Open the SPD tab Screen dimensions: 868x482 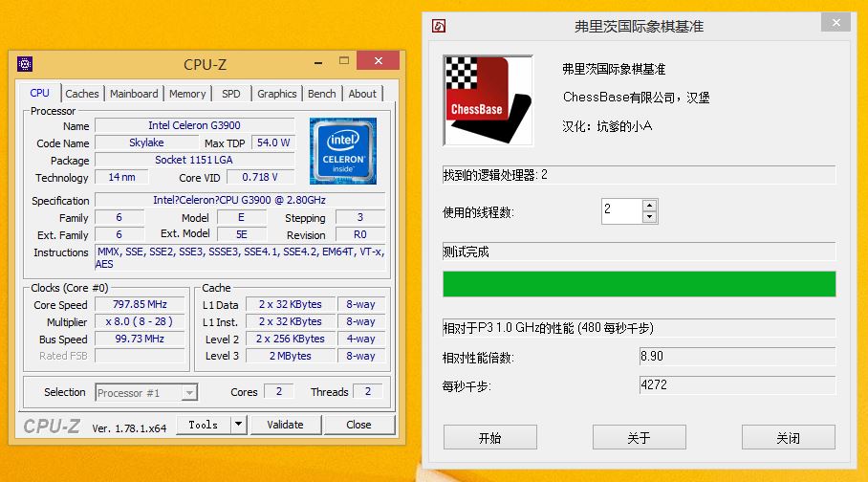pyautogui.click(x=231, y=94)
